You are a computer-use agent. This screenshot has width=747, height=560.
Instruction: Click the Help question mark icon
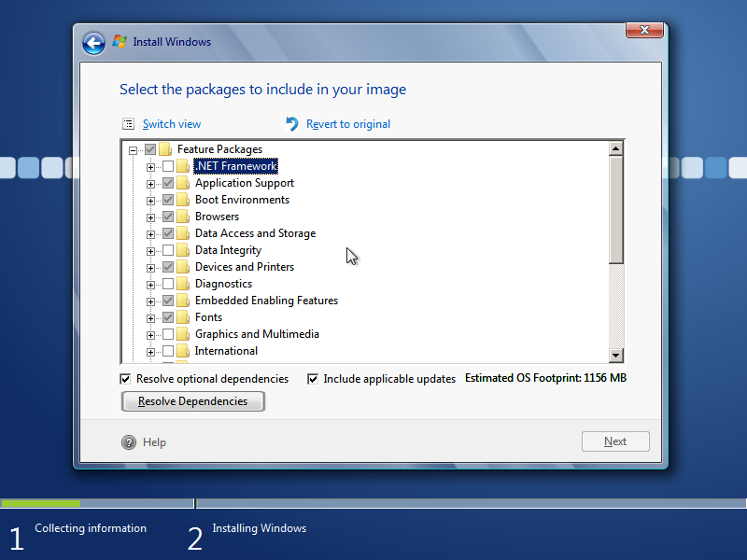(x=129, y=442)
